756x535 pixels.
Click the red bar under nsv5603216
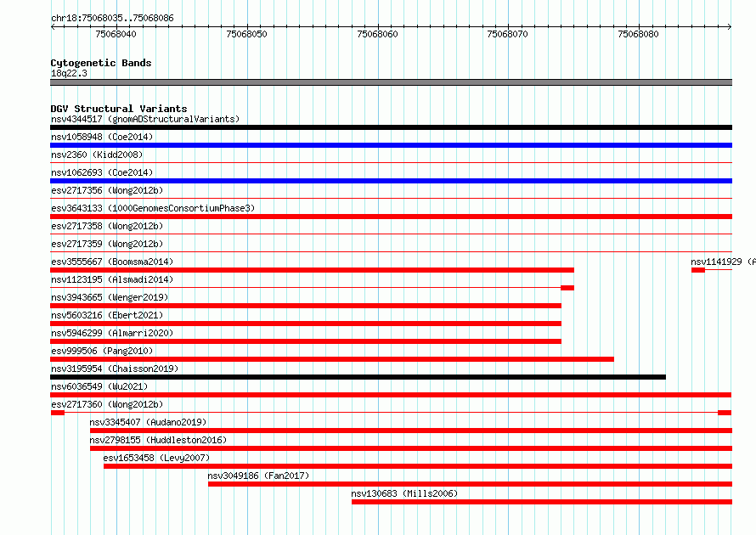coord(306,324)
